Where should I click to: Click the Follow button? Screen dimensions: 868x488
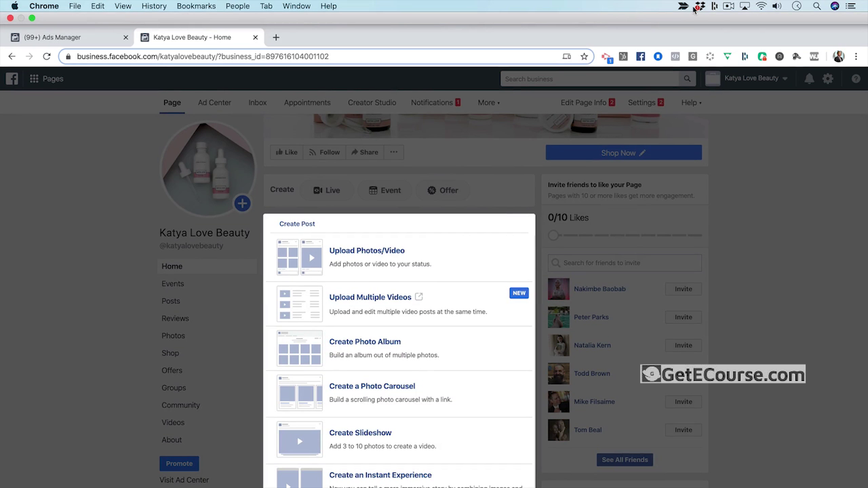(x=324, y=152)
